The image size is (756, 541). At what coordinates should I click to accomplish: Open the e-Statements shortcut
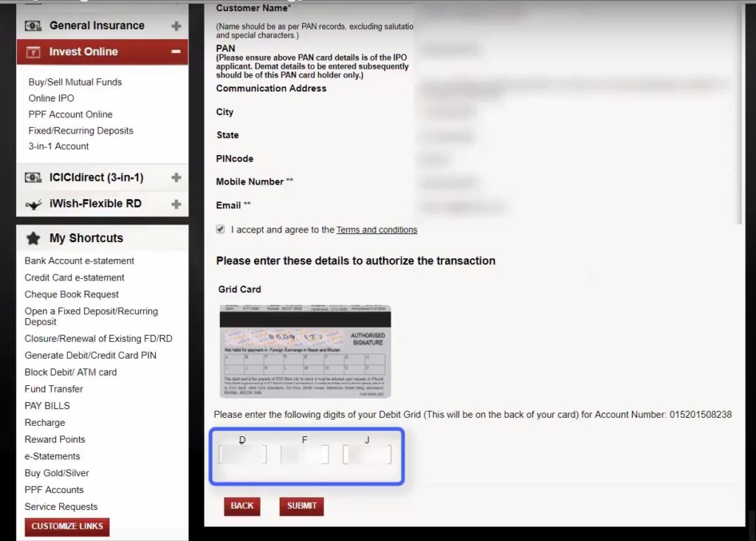click(x=52, y=456)
